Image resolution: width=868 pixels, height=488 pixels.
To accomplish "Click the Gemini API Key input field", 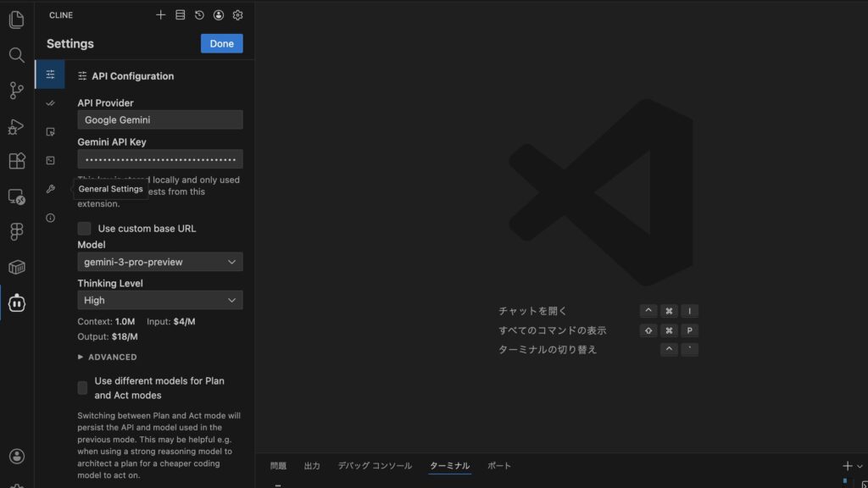I will [x=159, y=159].
